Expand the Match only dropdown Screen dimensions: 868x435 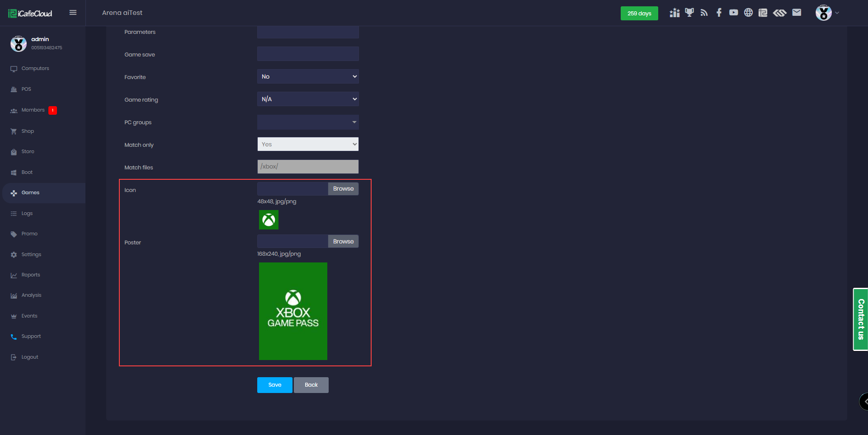[308, 144]
